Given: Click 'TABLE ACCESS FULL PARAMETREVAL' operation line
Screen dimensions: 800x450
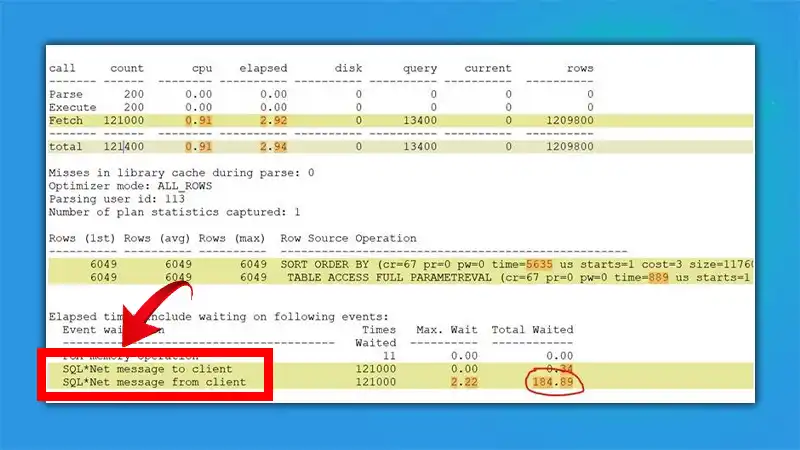Looking at the screenshot, I should coord(519,278).
